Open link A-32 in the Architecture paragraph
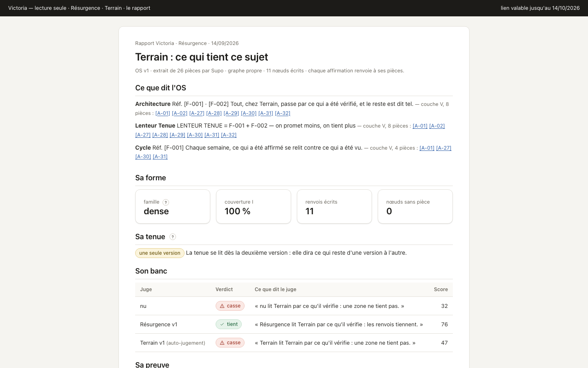The height and width of the screenshot is (368, 588). click(283, 113)
